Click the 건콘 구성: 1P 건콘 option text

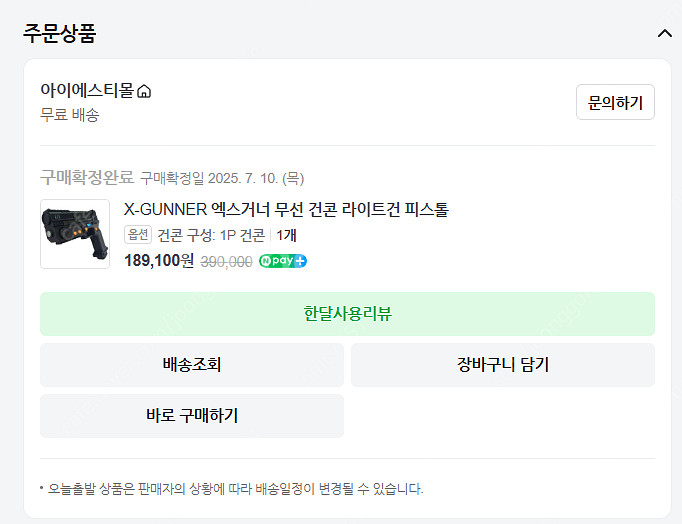click(x=211, y=235)
